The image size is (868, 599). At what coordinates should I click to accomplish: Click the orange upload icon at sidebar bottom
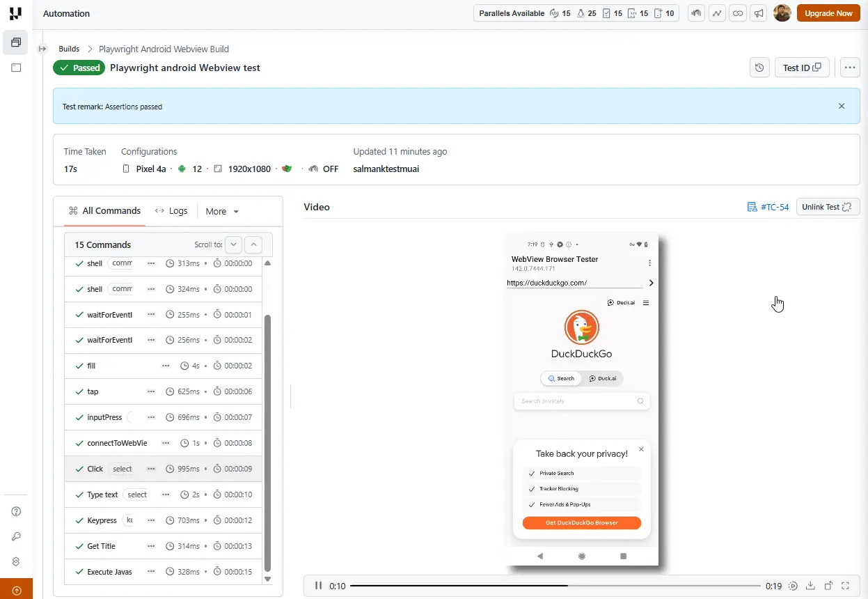[17, 591]
